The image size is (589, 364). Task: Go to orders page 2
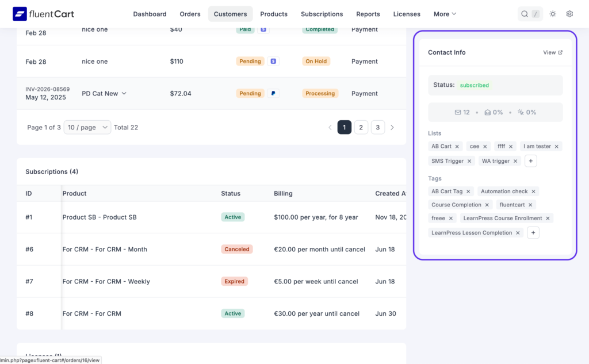point(361,127)
